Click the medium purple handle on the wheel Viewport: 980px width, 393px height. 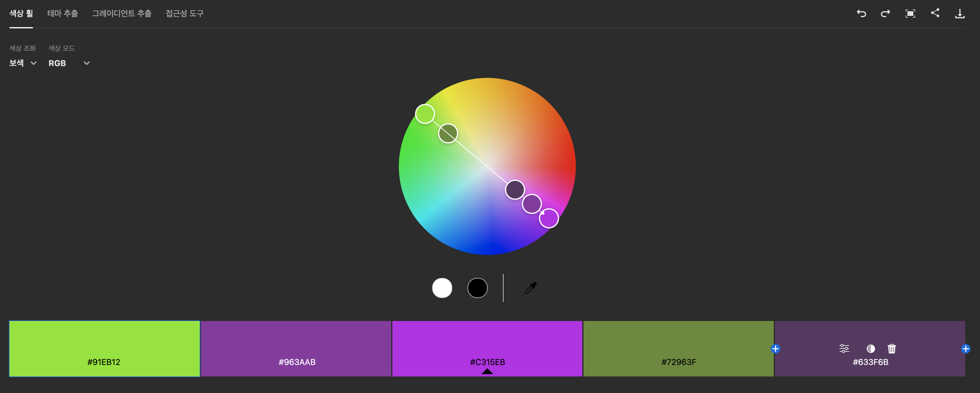coord(532,204)
